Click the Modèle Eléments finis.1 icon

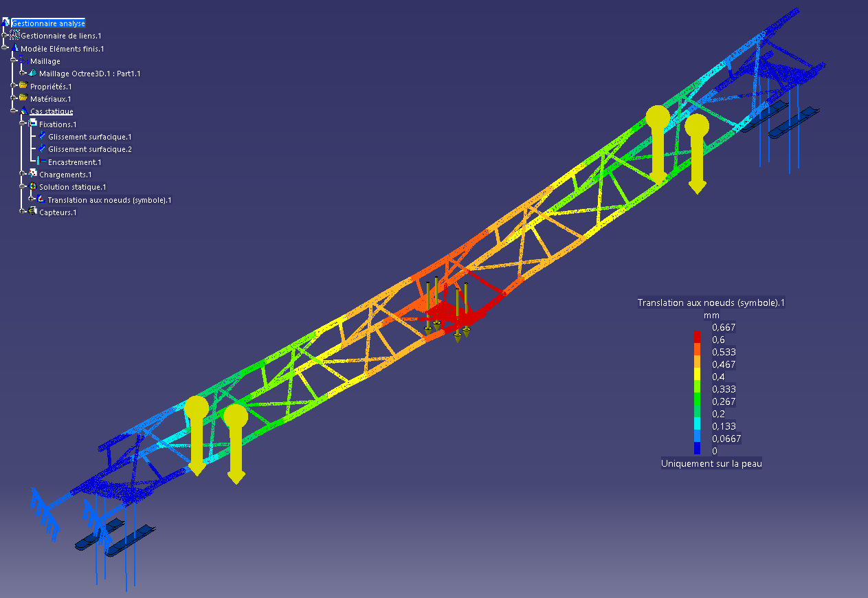pos(14,49)
